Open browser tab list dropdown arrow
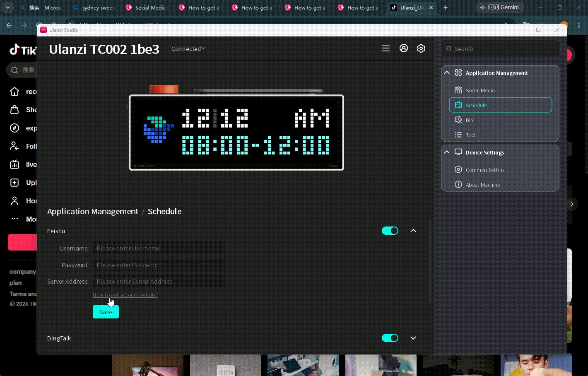This screenshot has height=376, width=588. click(8, 7)
